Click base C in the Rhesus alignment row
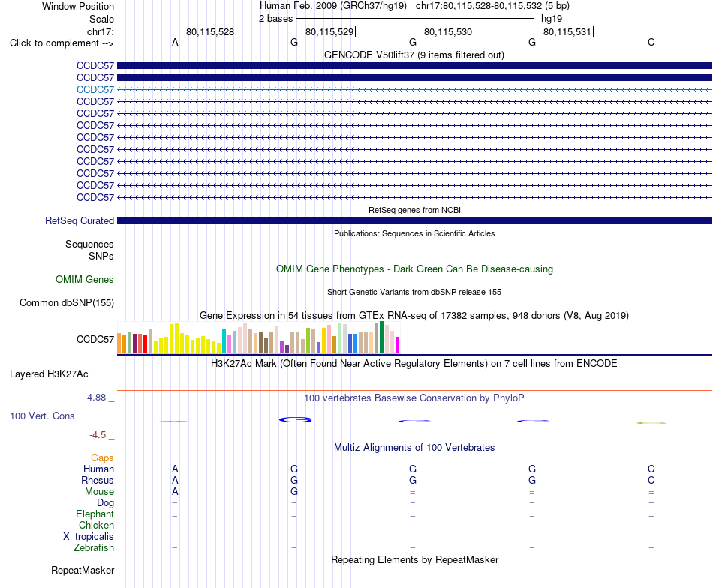Screen dimensions: 713x588 (651, 480)
